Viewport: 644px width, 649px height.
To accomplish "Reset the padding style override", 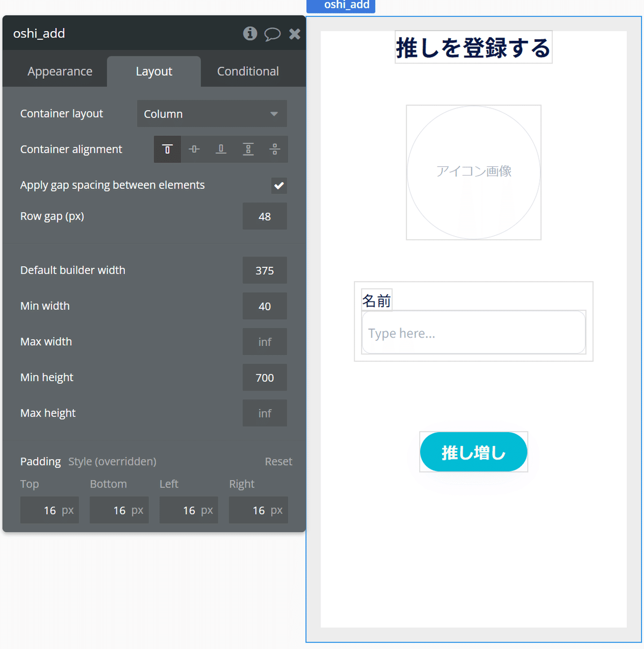I will (x=279, y=462).
